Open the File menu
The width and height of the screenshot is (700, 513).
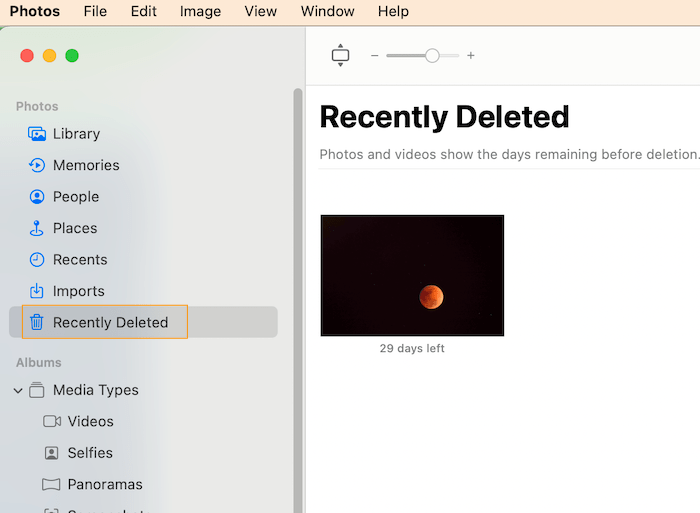(95, 12)
